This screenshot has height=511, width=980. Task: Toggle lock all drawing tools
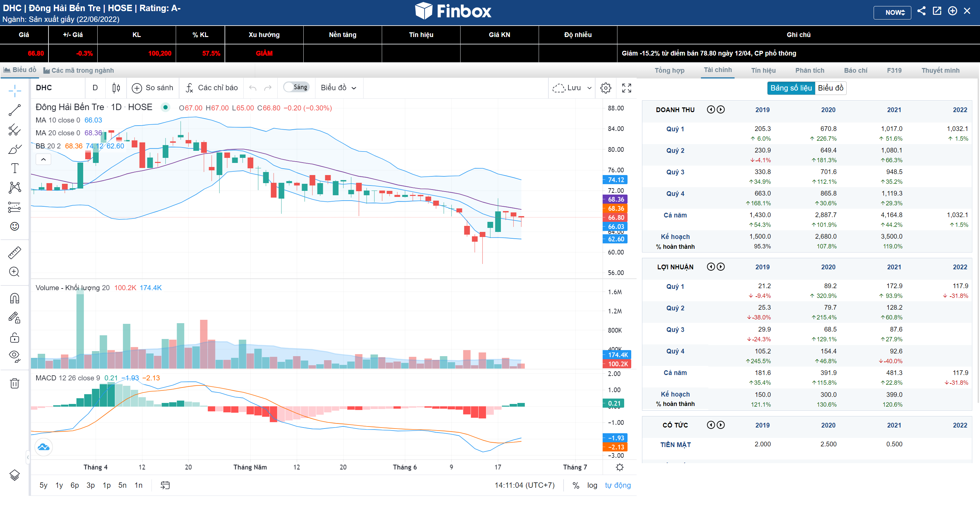click(14, 338)
